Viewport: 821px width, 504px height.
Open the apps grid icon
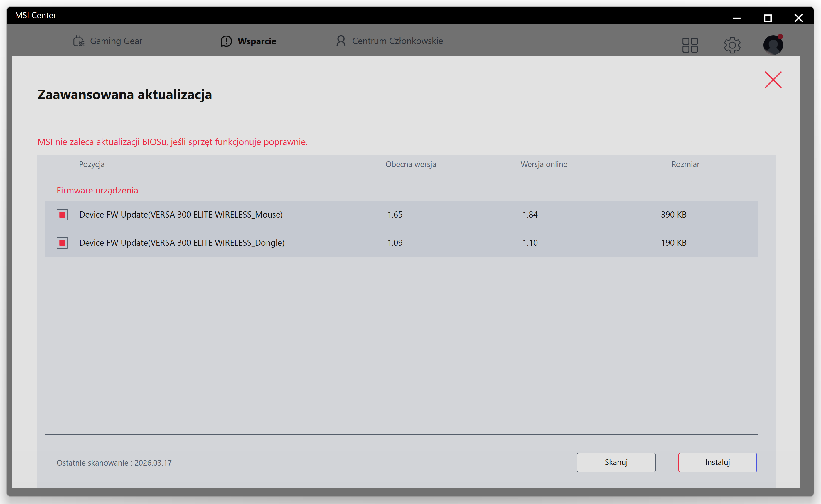690,45
